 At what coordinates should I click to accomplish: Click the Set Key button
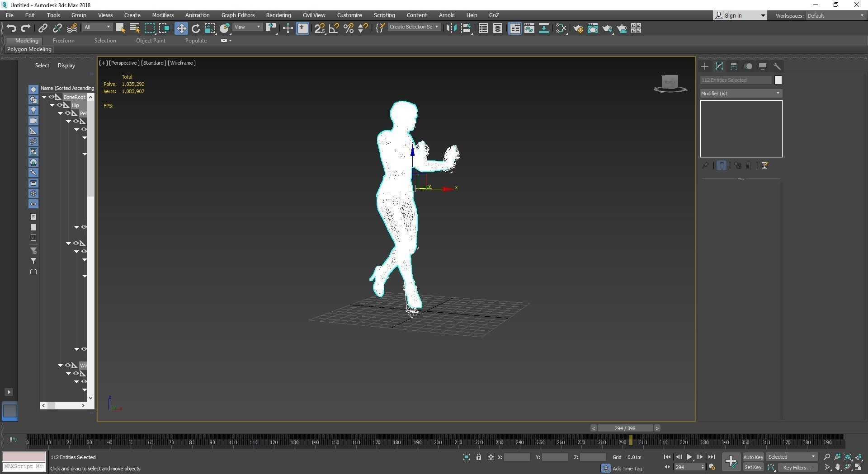coord(753,468)
